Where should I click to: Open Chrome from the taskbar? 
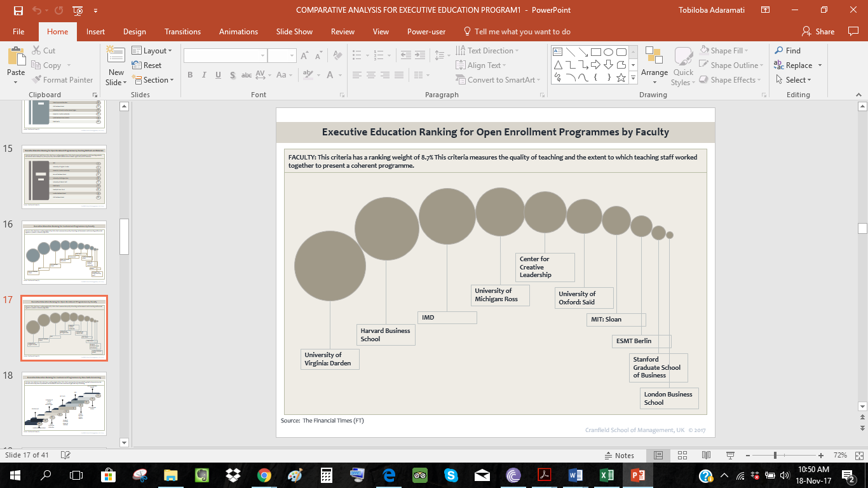[x=265, y=475]
